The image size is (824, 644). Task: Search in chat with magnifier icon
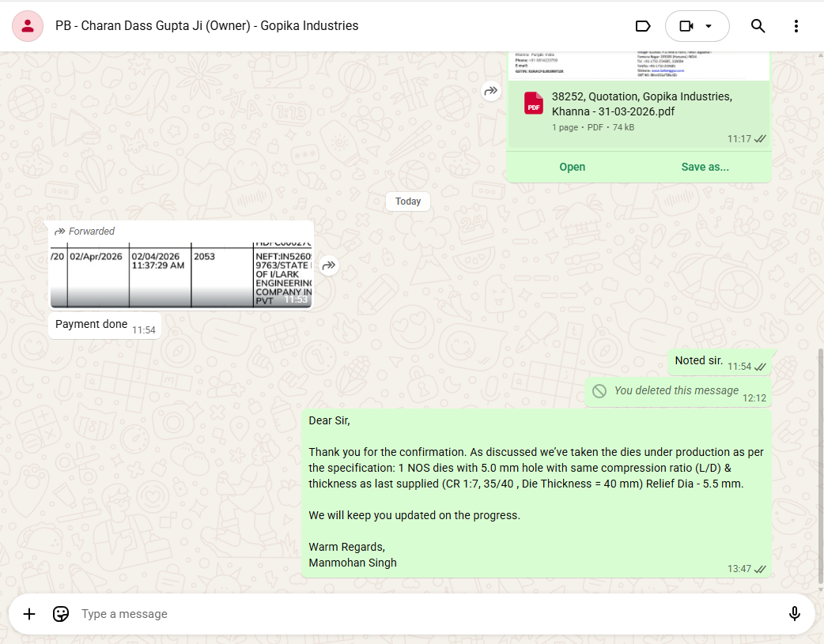pos(758,26)
